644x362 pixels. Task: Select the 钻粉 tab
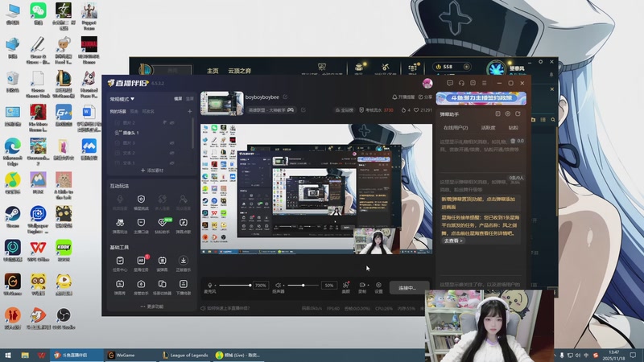[513, 128]
